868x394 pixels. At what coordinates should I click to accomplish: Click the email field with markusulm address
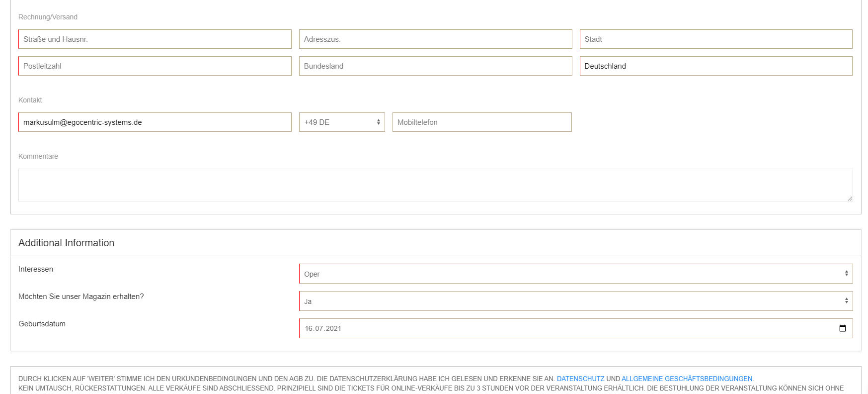pyautogui.click(x=155, y=122)
